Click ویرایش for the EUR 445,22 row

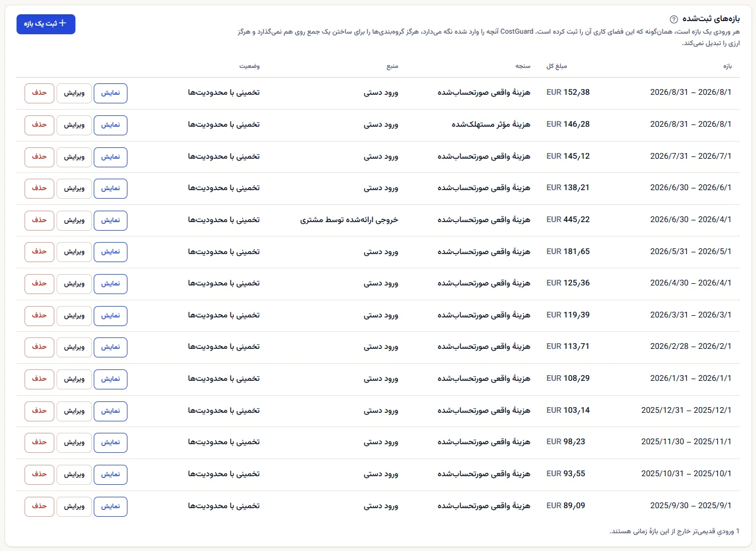[x=74, y=220]
